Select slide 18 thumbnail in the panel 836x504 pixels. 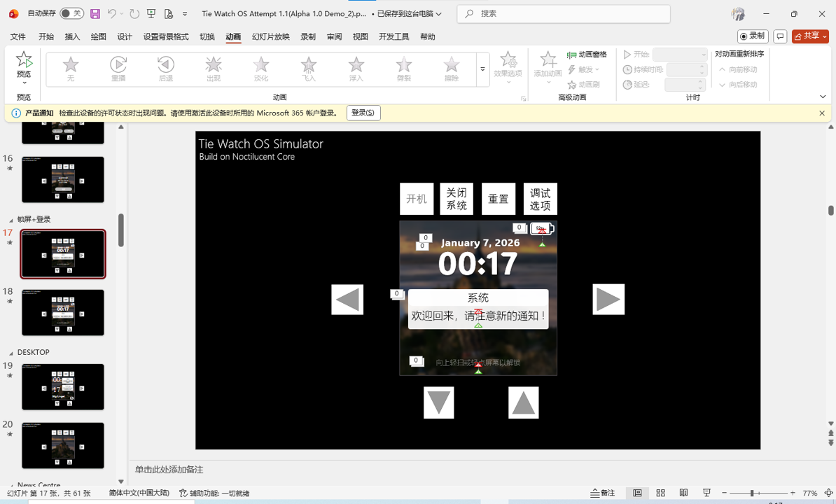tap(63, 312)
